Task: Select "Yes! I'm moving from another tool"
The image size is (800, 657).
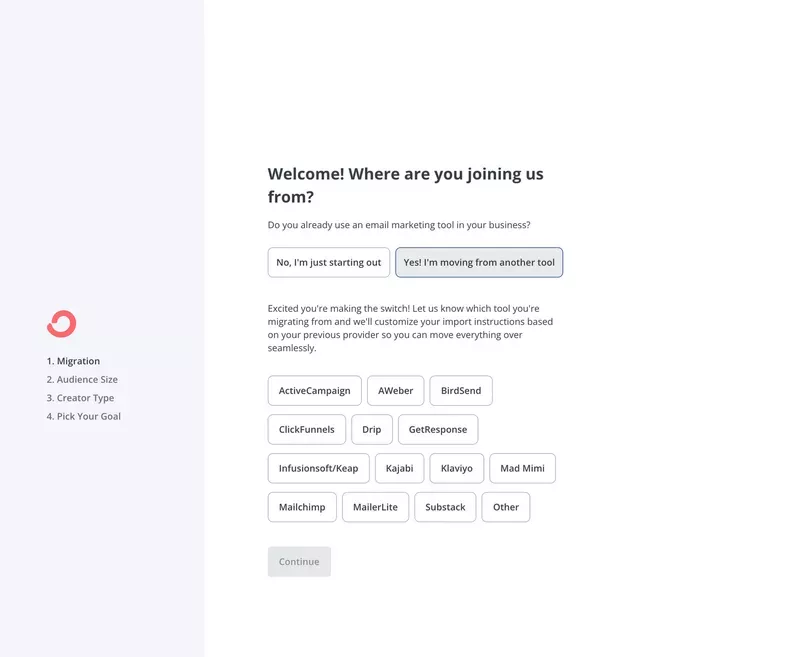Action: (481, 262)
